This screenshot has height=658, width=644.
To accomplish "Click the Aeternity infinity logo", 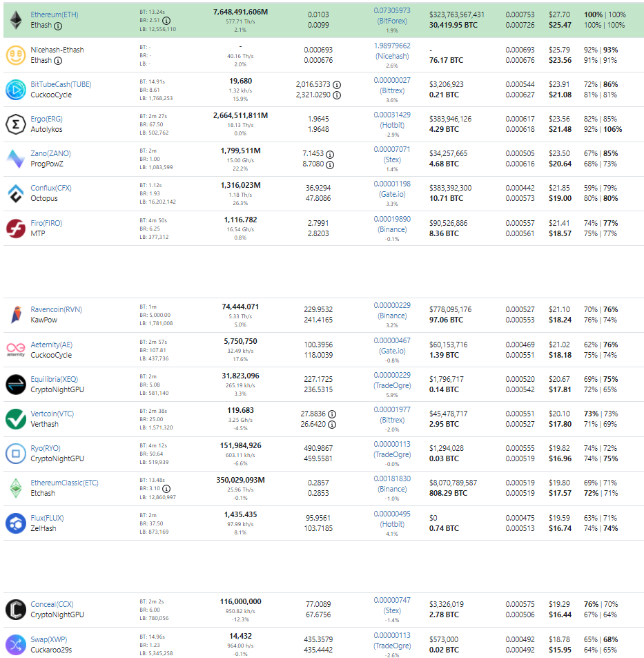I will 16,349.
